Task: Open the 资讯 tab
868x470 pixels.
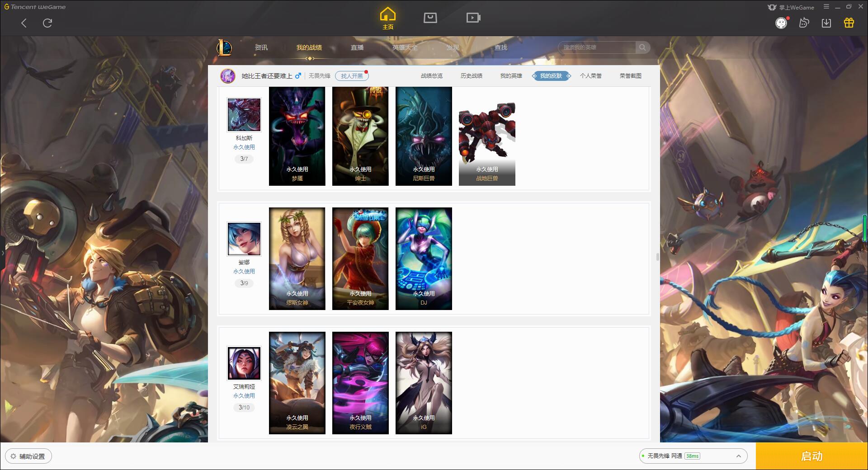Action: click(261, 47)
